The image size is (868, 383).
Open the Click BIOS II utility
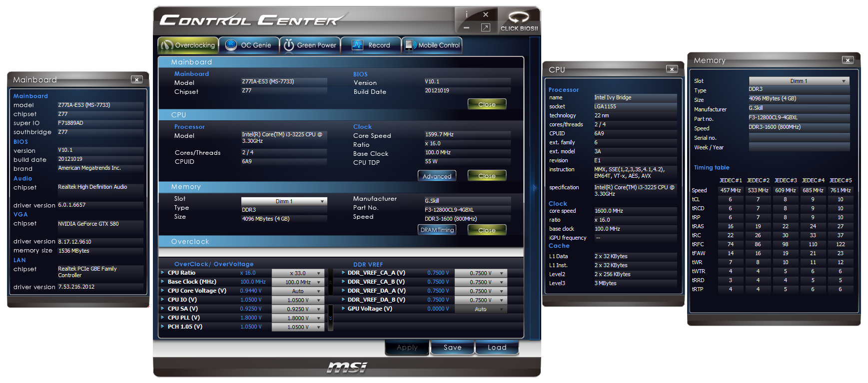(519, 21)
